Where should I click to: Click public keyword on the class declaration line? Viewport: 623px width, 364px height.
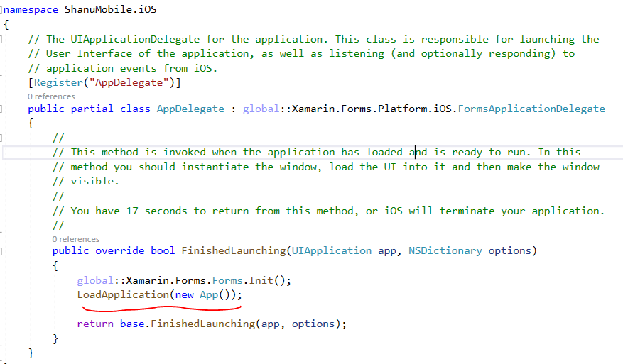45,109
